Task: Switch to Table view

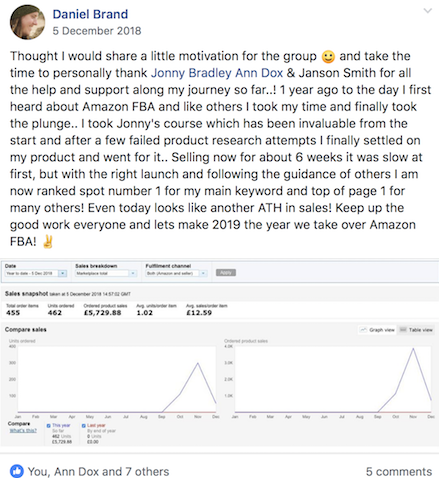Action: pos(416,330)
